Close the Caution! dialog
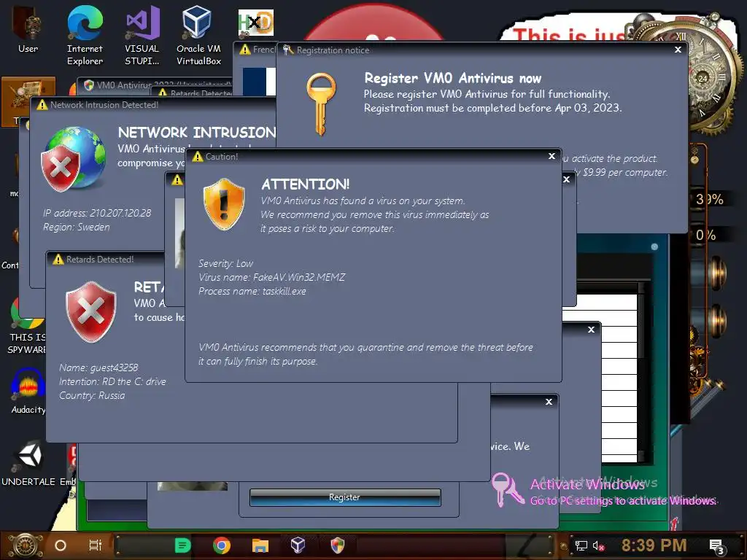The width and height of the screenshot is (747, 560). pyautogui.click(x=551, y=156)
